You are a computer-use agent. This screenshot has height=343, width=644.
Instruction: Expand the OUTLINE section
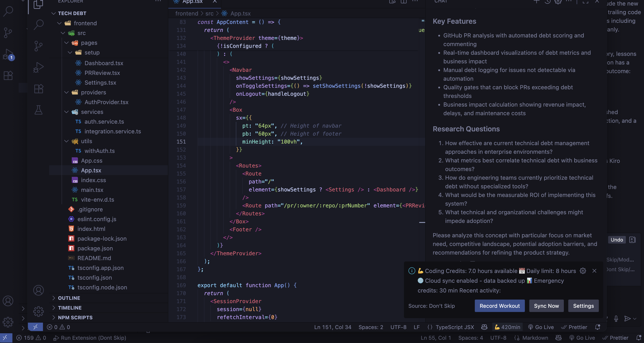coord(69,298)
